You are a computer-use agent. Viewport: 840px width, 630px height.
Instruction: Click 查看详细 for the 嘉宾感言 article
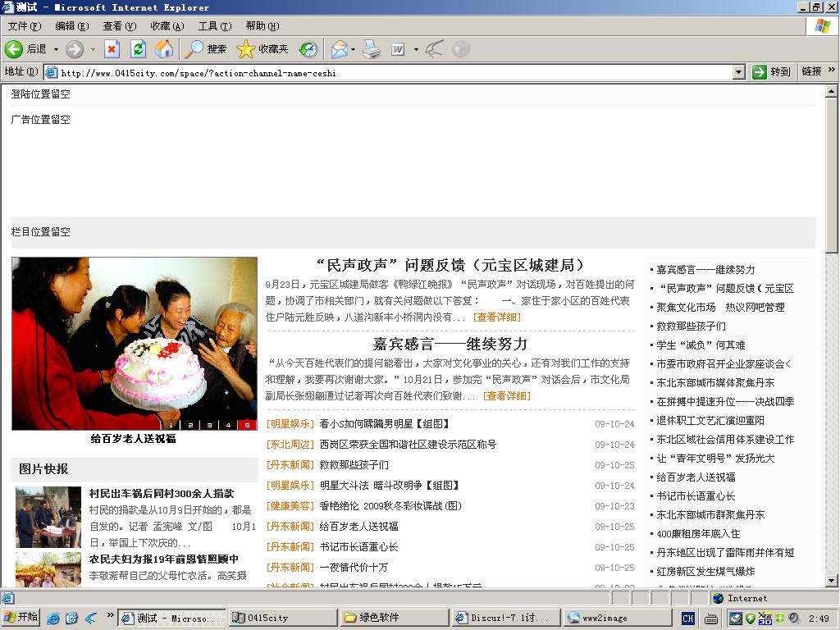click(x=507, y=396)
